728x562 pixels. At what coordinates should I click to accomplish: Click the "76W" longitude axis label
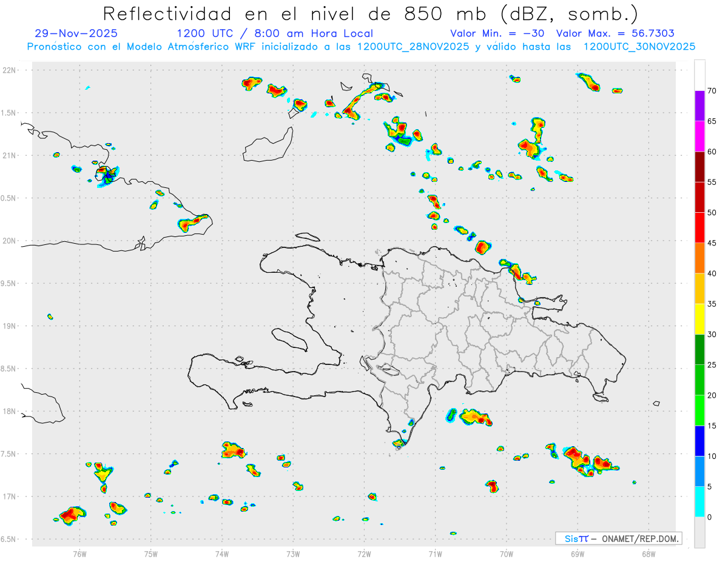[x=79, y=554]
